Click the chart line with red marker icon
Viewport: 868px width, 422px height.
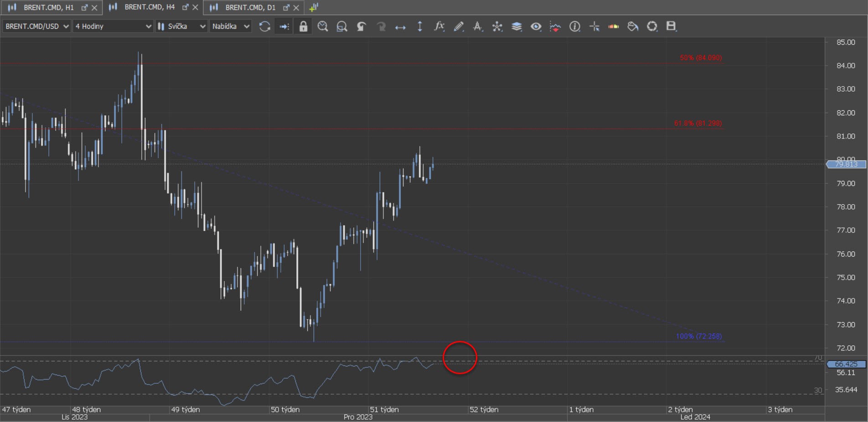point(555,26)
